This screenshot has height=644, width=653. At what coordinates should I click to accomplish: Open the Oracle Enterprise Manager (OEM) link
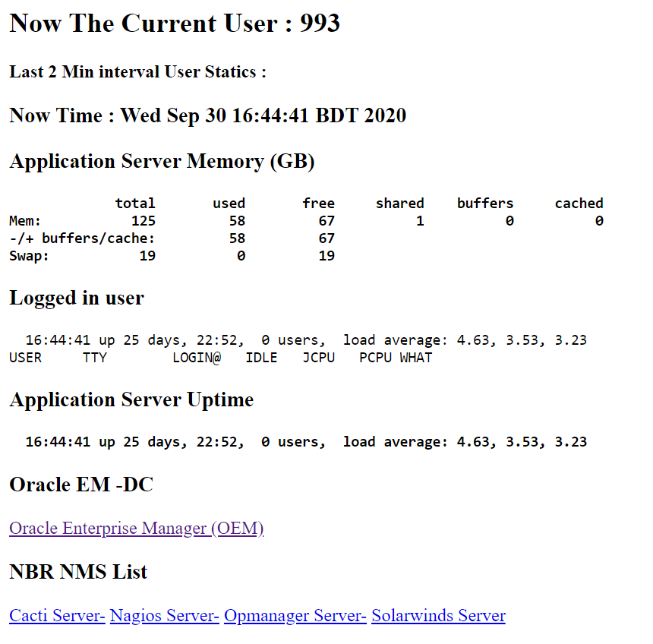click(137, 529)
